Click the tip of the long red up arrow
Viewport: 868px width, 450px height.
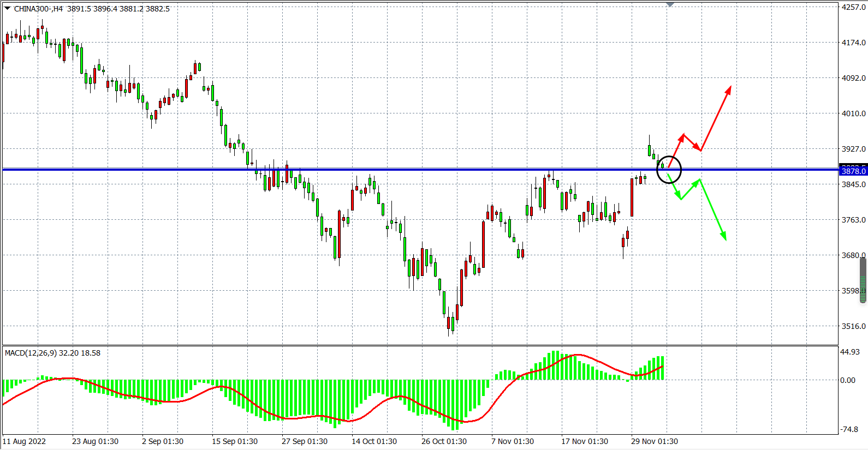point(730,87)
